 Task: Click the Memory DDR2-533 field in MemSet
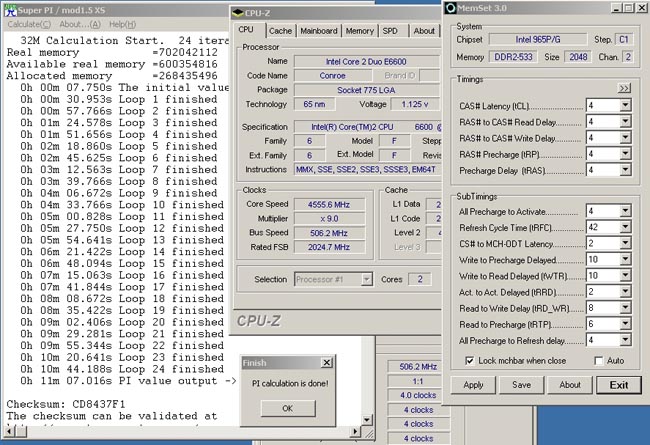coord(513,57)
